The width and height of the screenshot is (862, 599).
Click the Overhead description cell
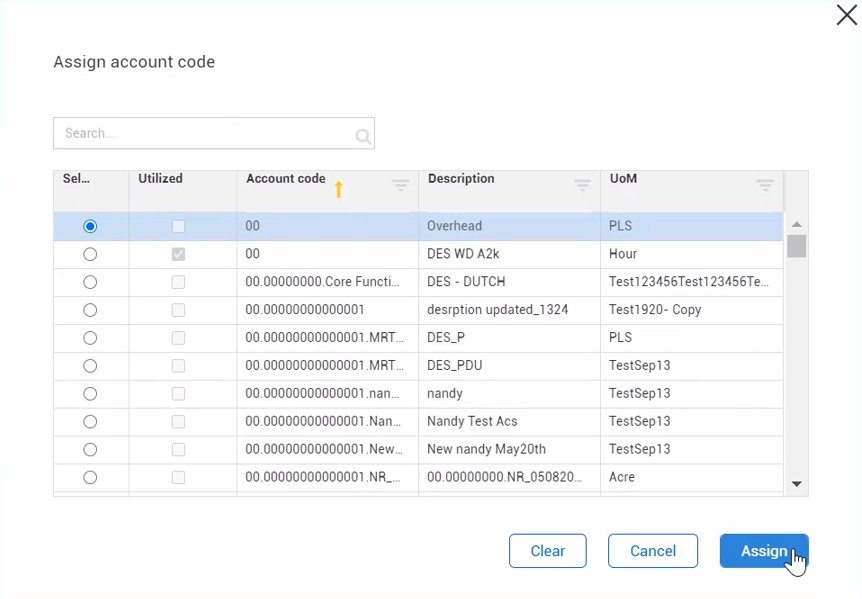[510, 226]
